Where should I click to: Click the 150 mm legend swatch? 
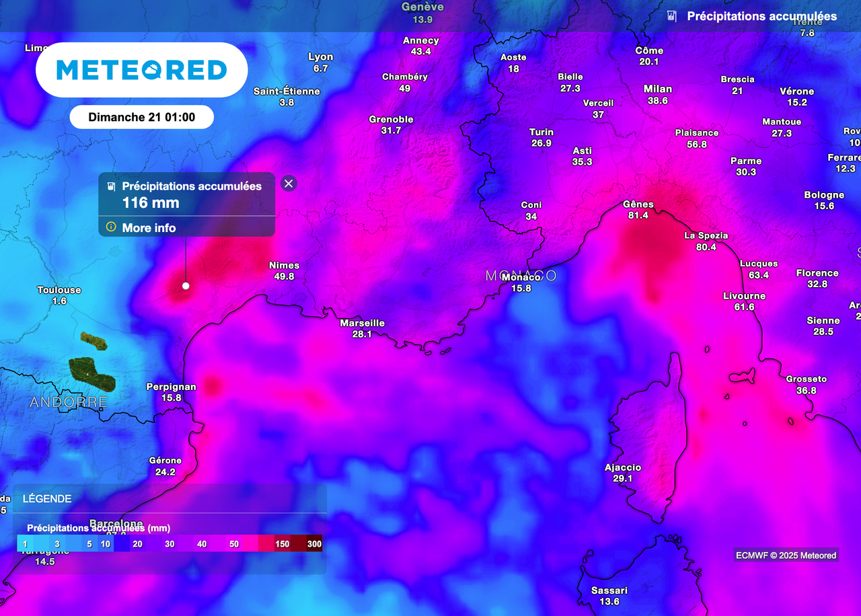pyautogui.click(x=283, y=543)
